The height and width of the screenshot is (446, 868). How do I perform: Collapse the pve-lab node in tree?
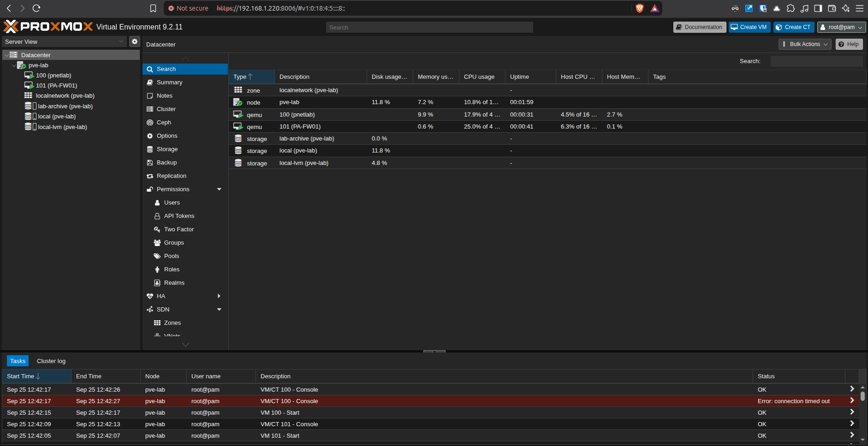pos(14,65)
